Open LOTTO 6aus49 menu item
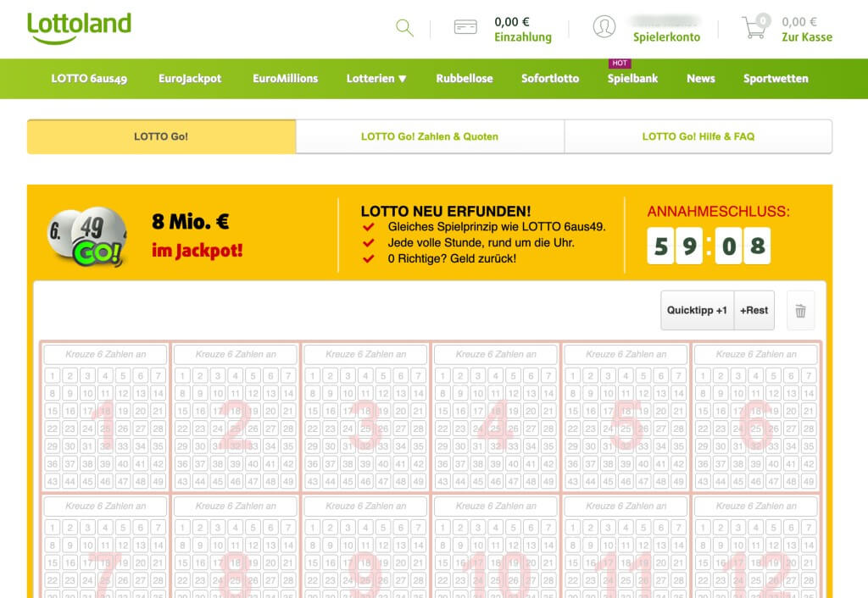This screenshot has width=868, height=598. 89,79
